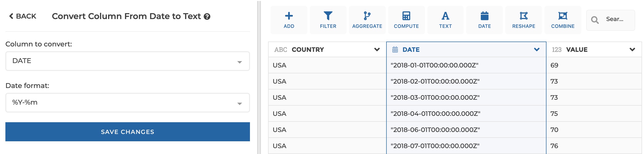Screen dimensions: 644x154
Task: Open the COMBINE tool menu
Action: pos(563,20)
